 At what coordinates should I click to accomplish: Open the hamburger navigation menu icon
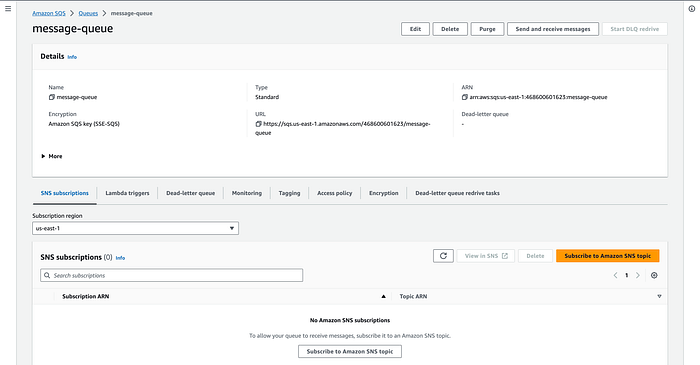[8, 8]
